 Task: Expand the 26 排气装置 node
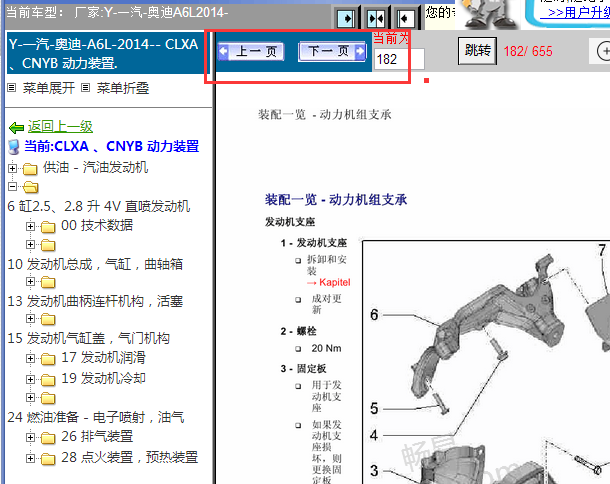30,437
